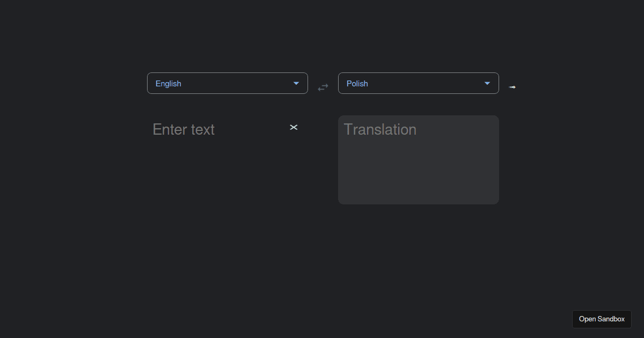The width and height of the screenshot is (644, 338).
Task: Click the bidirectional arrows between language selectors
Action: pos(323,87)
